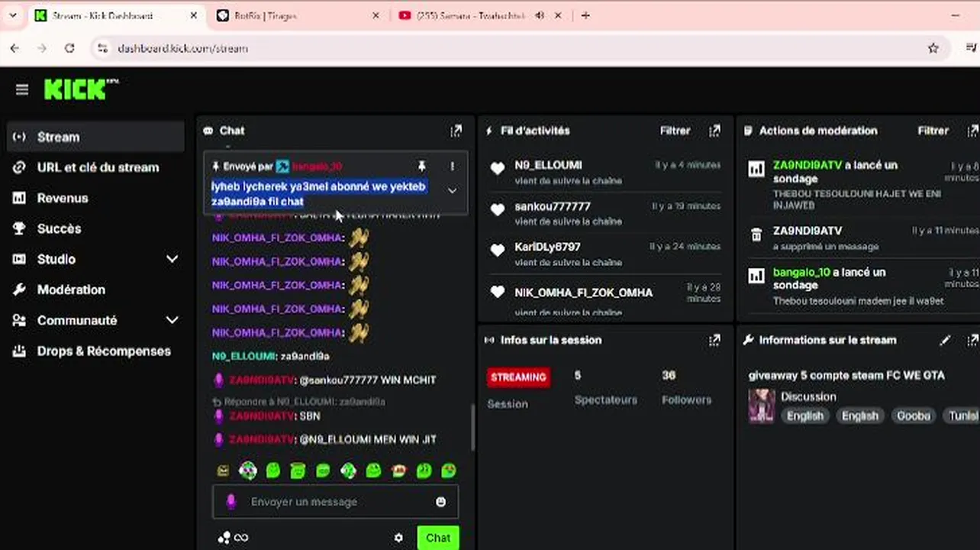Focus the Envoyer un message field
980x550 pixels.
coord(336,502)
